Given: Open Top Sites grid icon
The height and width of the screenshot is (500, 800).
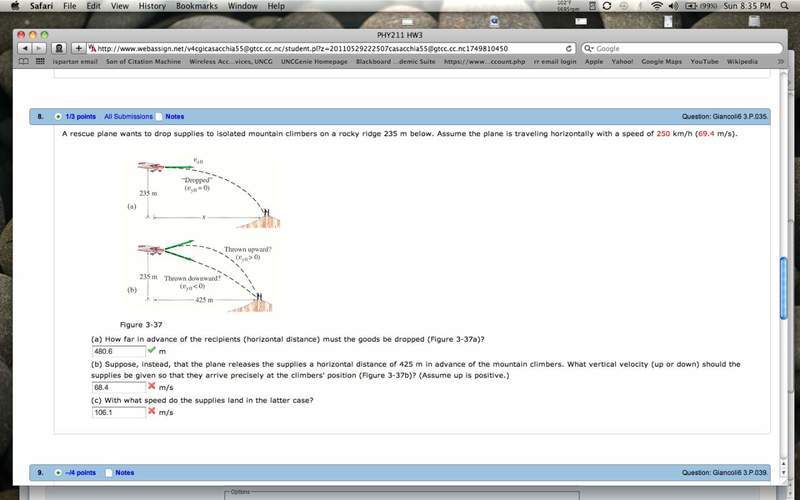Looking at the screenshot, I should (x=40, y=61).
